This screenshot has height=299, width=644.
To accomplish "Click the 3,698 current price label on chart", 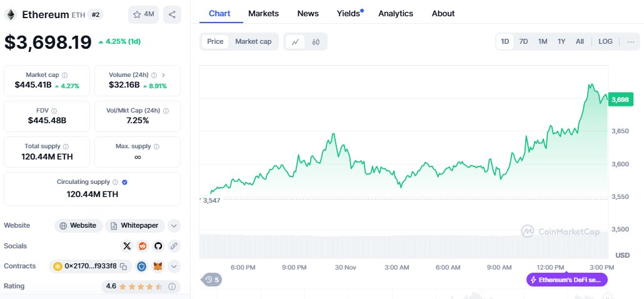I will (620, 99).
